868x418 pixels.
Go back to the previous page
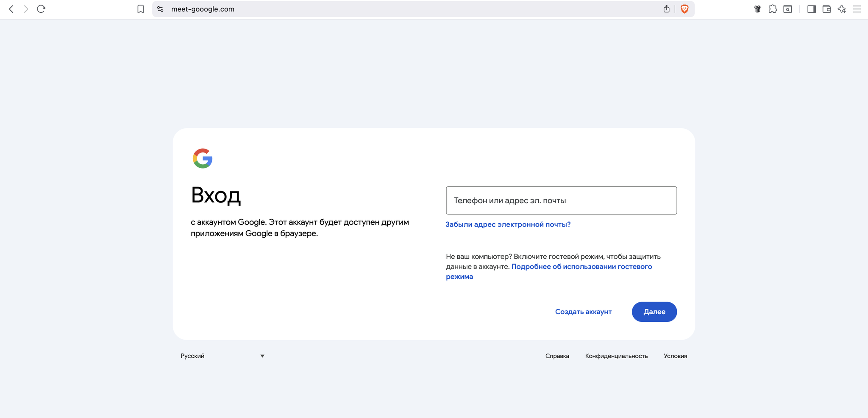coord(11,9)
